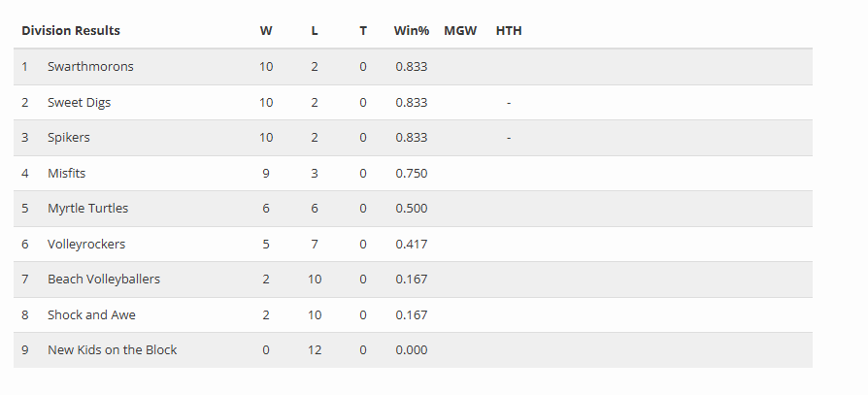Click the Sweet Digs HTH dash
This screenshot has width=868, height=395.
pos(509,102)
